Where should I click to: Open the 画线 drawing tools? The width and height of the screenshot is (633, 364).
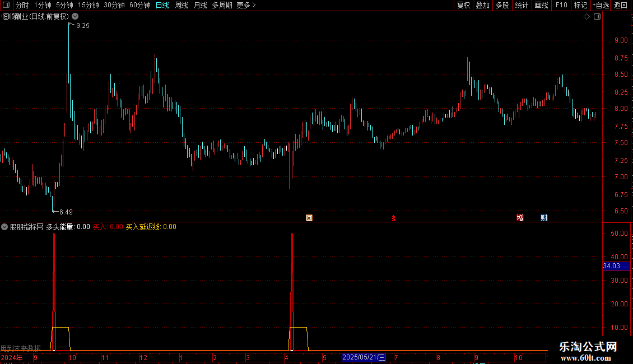pyautogui.click(x=541, y=5)
